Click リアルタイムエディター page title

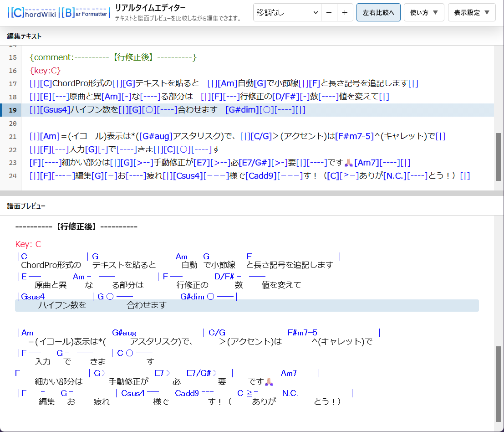coord(150,8)
